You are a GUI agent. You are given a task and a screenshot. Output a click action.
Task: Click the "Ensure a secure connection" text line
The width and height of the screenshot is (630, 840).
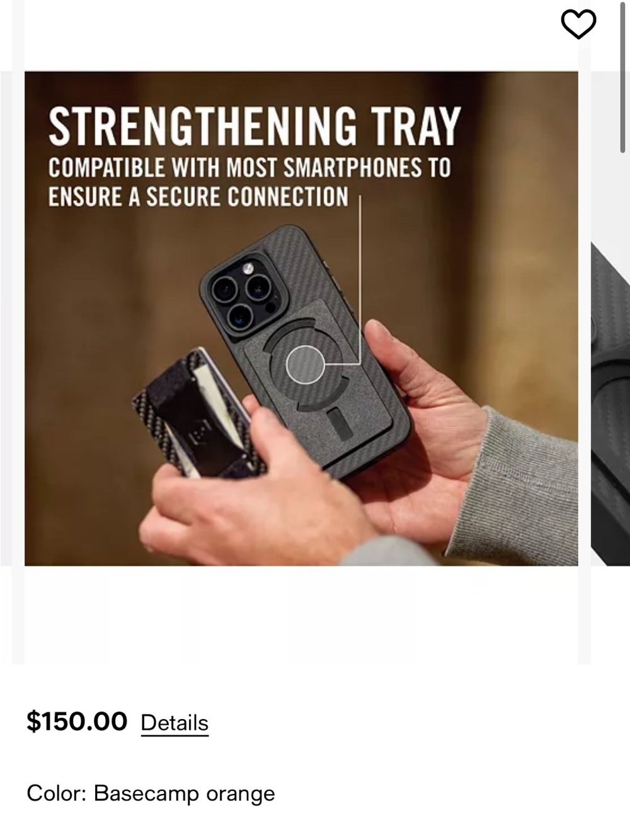pyautogui.click(x=198, y=197)
